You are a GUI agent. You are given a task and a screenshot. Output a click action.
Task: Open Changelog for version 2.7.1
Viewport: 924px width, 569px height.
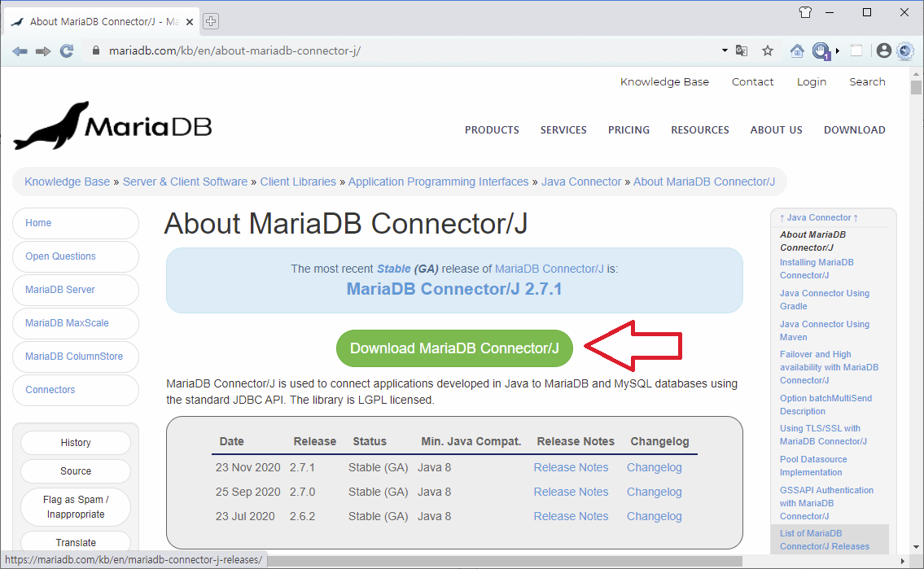654,468
